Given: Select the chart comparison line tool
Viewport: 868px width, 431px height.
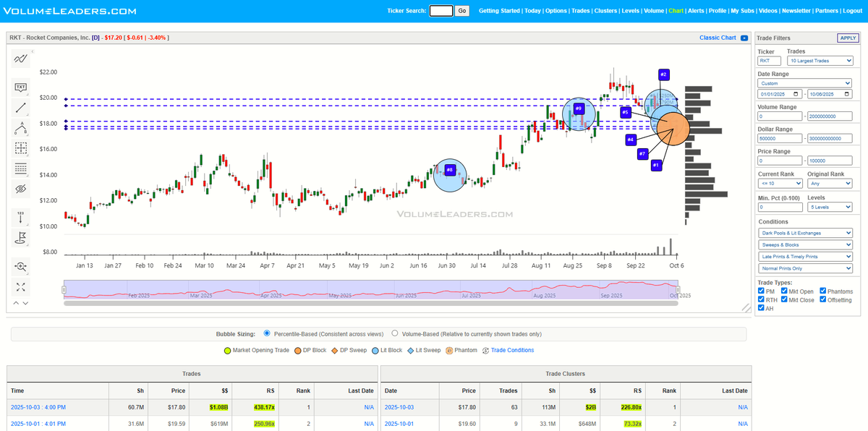Looking at the screenshot, I should 21,59.
